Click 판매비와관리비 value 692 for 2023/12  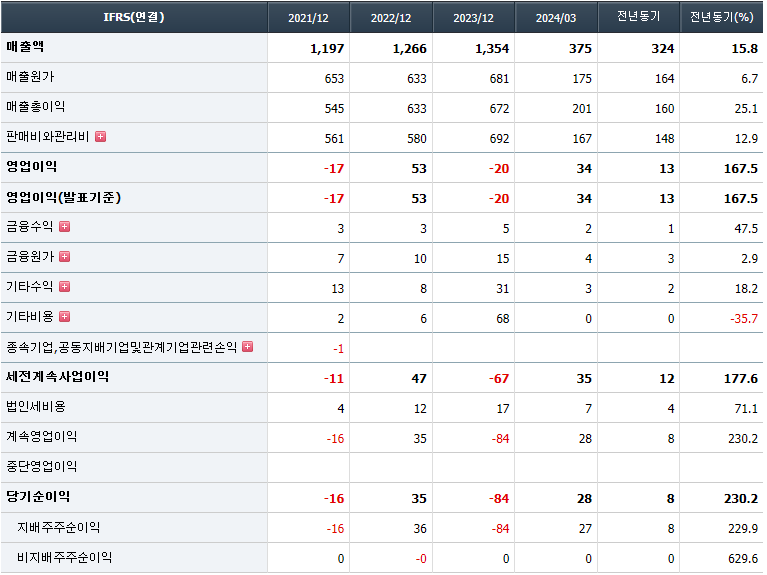[499, 139]
